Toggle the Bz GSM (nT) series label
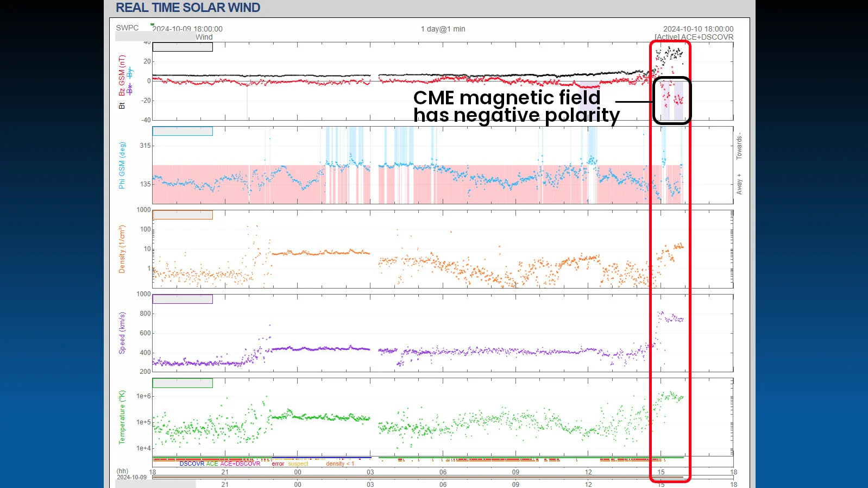Viewport: 868px width, 488px height. pos(122,76)
